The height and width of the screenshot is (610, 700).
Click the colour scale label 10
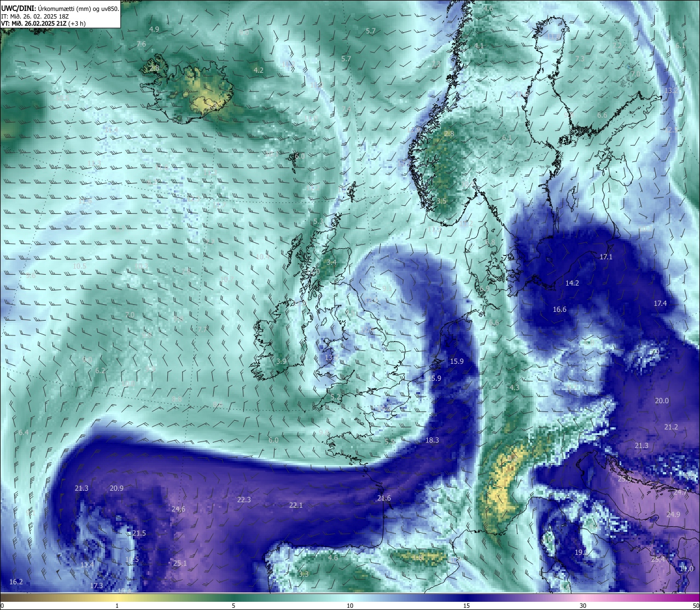coord(349,606)
